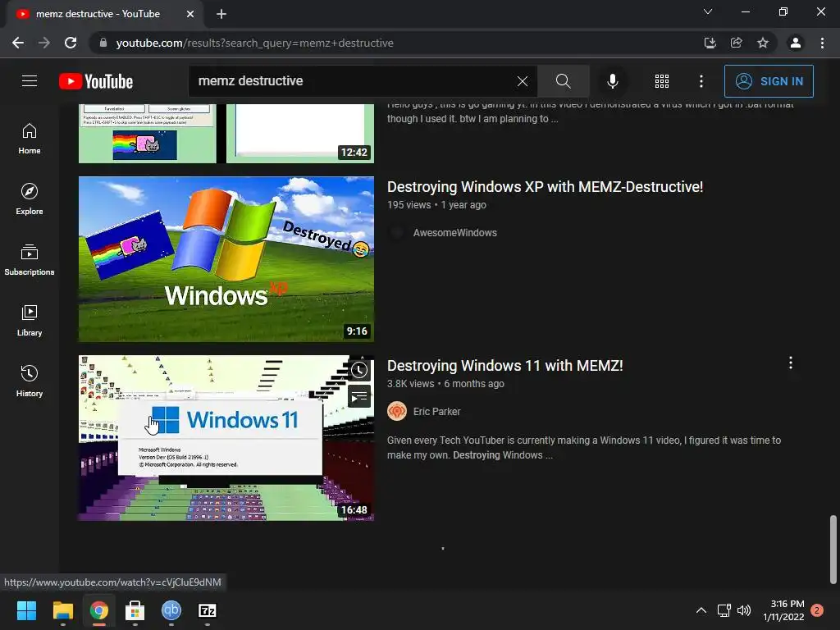Open YouTube settings three-dot menu
The height and width of the screenshot is (630, 840).
point(701,81)
